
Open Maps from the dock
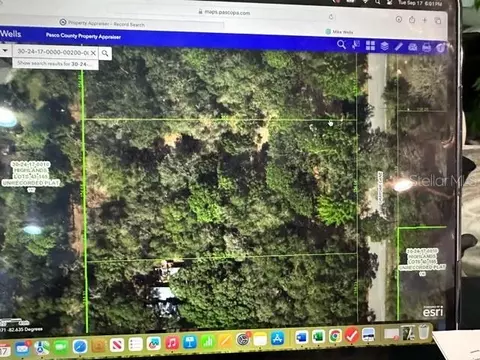41,348
